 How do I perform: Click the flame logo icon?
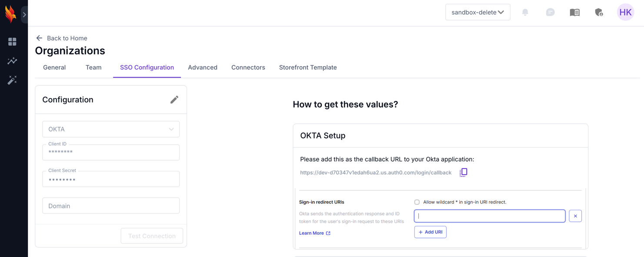click(10, 14)
